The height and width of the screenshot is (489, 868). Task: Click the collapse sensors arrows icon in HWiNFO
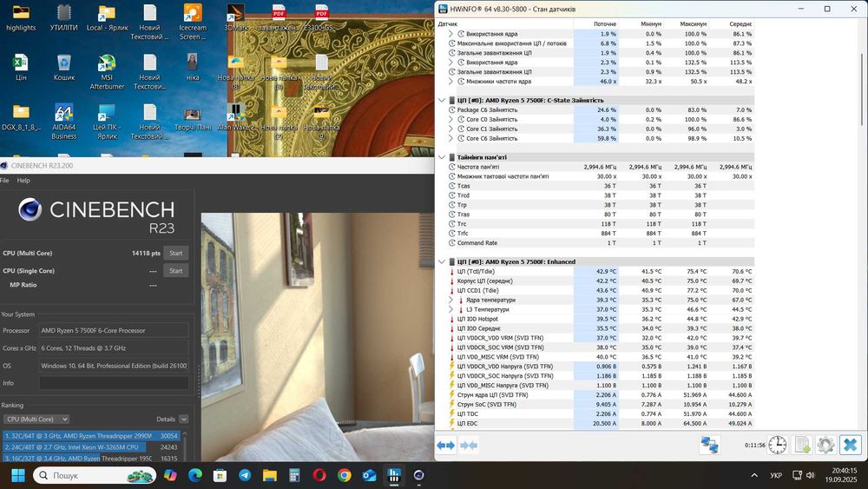coord(469,446)
